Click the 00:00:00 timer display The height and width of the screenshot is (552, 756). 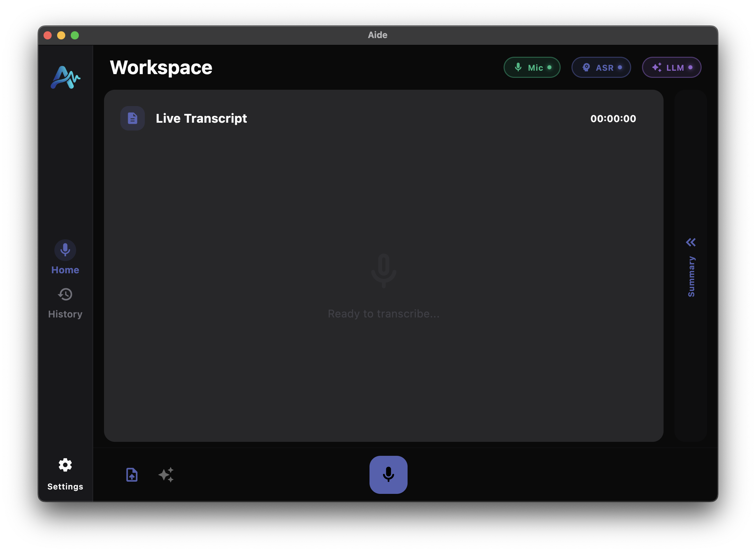[x=613, y=119]
